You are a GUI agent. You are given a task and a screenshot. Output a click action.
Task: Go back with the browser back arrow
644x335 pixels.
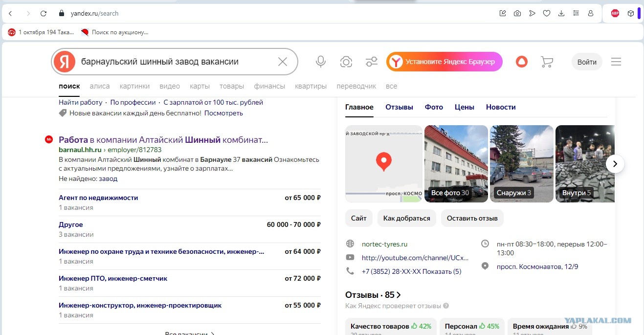pyautogui.click(x=10, y=13)
